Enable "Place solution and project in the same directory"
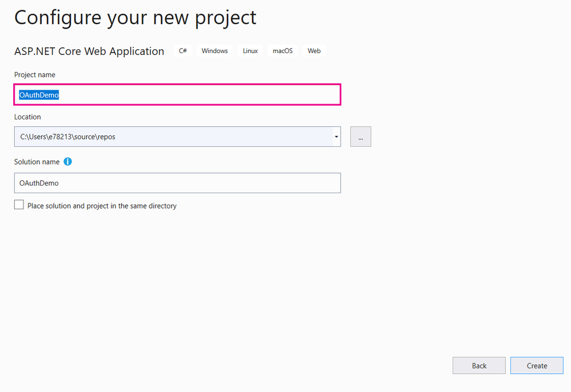 tap(18, 204)
